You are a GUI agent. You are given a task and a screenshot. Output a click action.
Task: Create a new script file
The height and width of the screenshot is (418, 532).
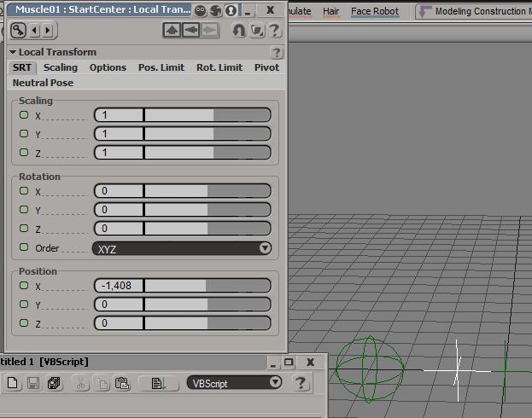pos(13,383)
